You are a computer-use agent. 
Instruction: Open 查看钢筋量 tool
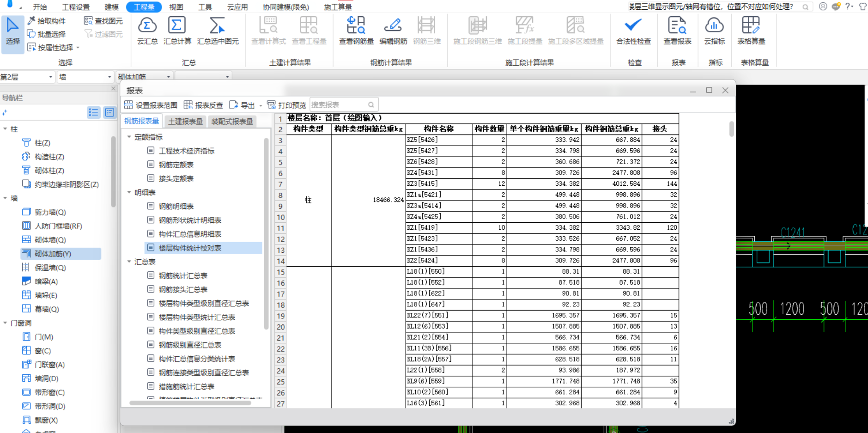[356, 30]
